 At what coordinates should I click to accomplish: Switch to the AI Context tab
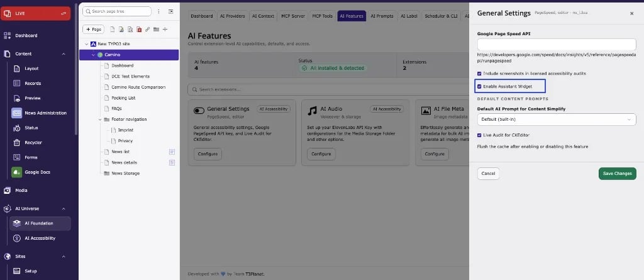tap(263, 16)
